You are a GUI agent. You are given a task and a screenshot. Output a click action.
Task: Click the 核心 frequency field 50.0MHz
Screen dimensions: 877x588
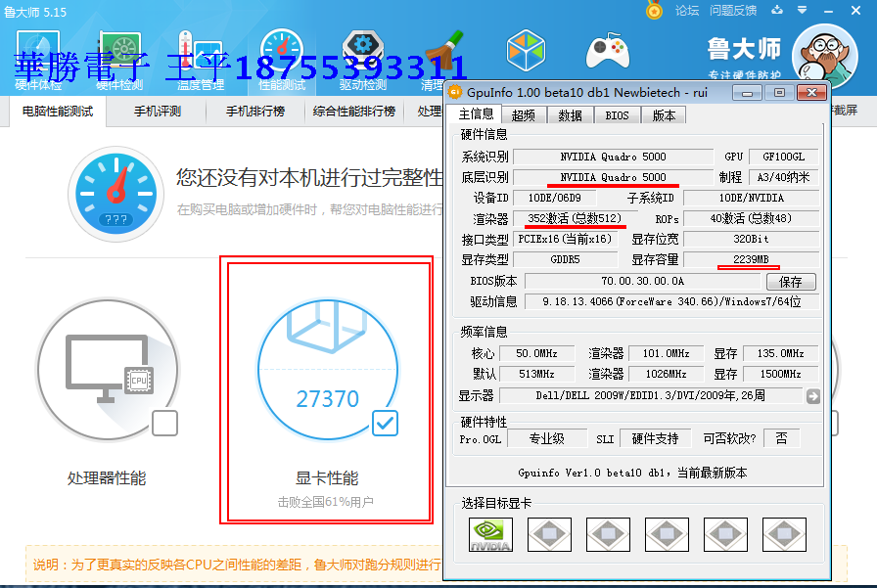pos(537,354)
